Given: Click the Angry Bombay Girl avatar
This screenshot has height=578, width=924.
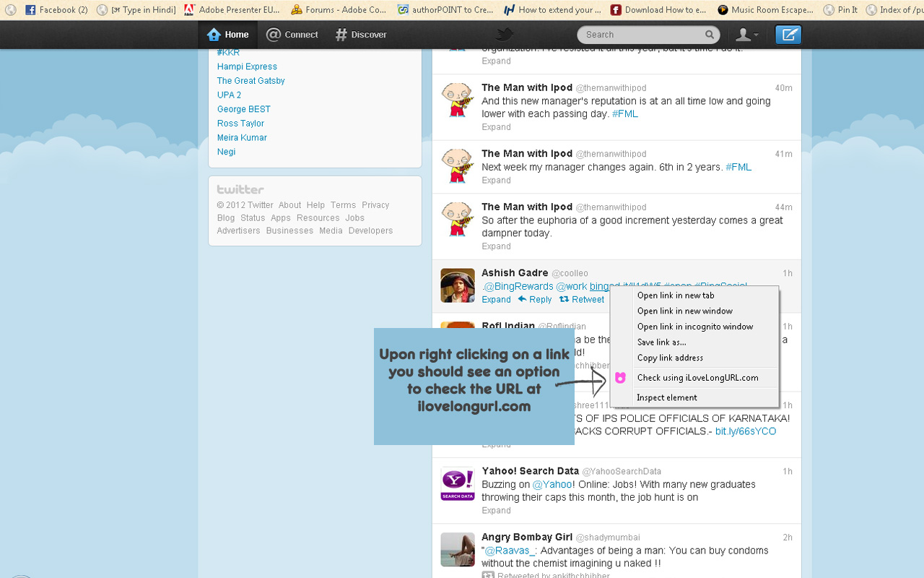Looking at the screenshot, I should coord(458,550).
